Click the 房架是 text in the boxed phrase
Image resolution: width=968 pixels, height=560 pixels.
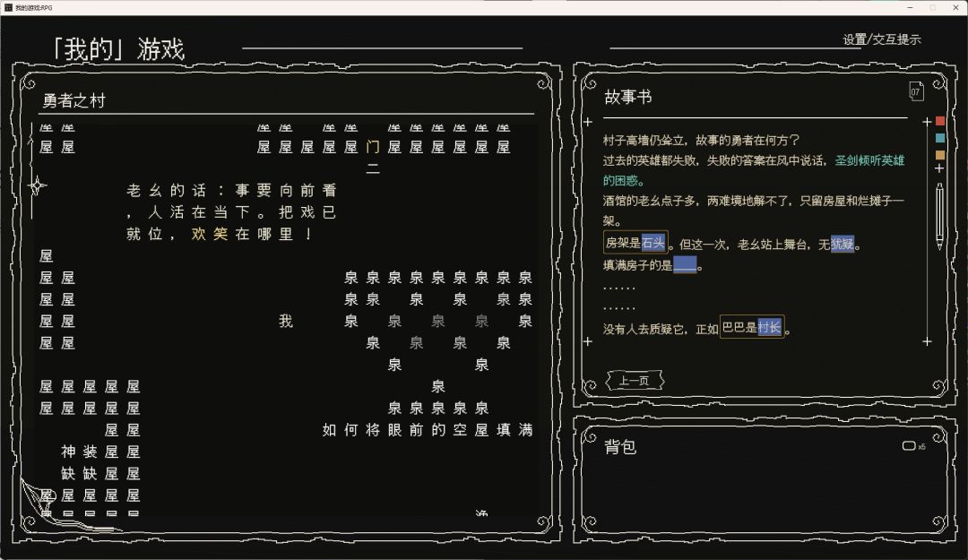pyautogui.click(x=623, y=243)
